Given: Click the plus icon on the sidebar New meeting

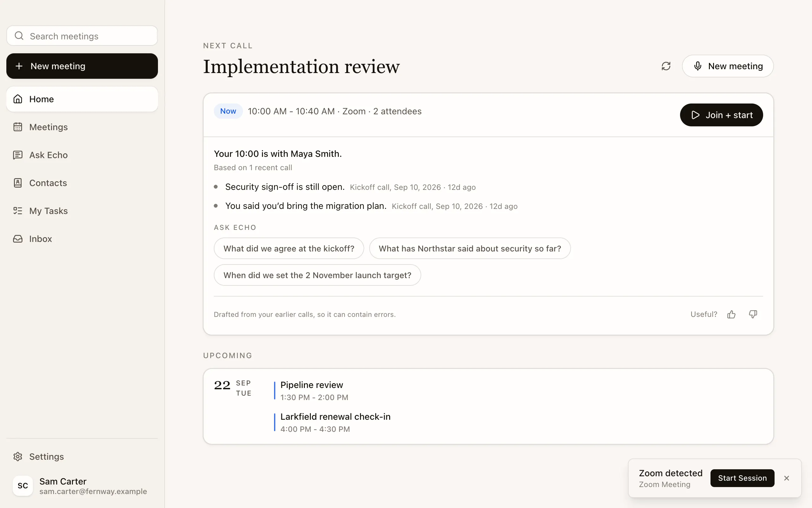Looking at the screenshot, I should pos(19,66).
